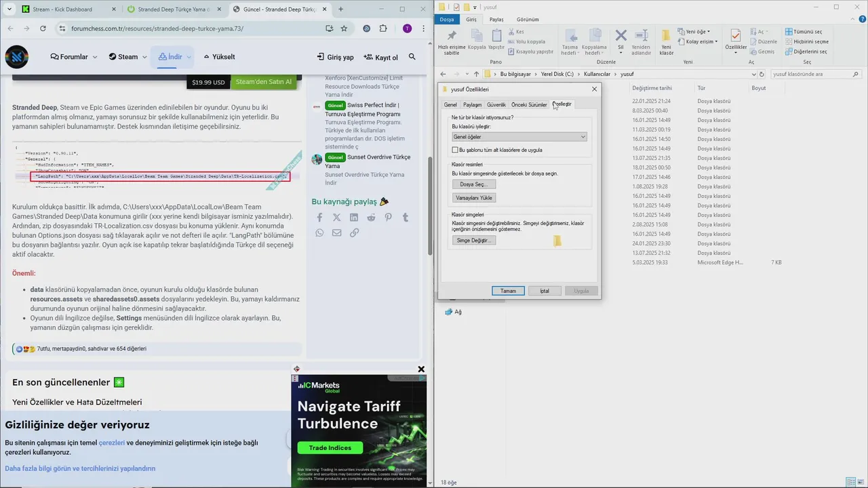Open the Kolay erişim dropdown
This screenshot has height=488, width=868.
(698, 41)
